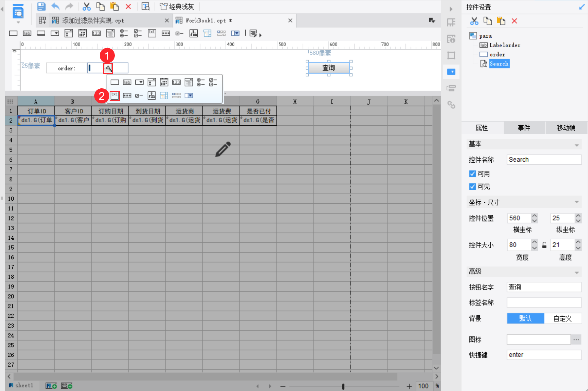Select the sheet1 worksheet tab
Viewport: 588px width, 391px height.
(x=21, y=386)
